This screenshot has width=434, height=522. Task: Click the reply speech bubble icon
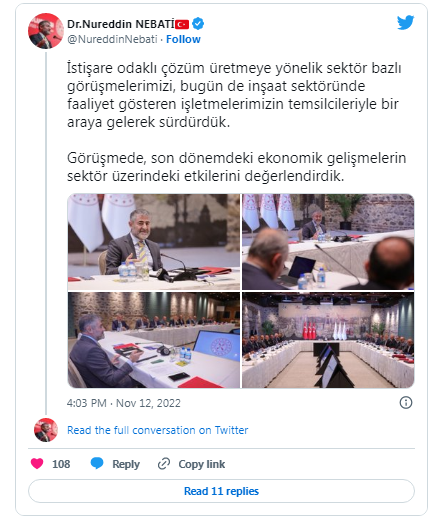click(97, 464)
